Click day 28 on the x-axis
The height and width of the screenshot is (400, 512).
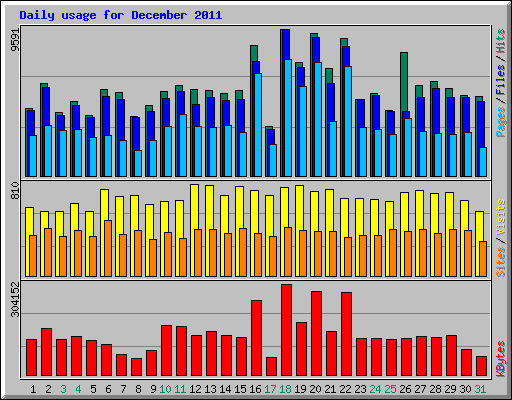435,389
